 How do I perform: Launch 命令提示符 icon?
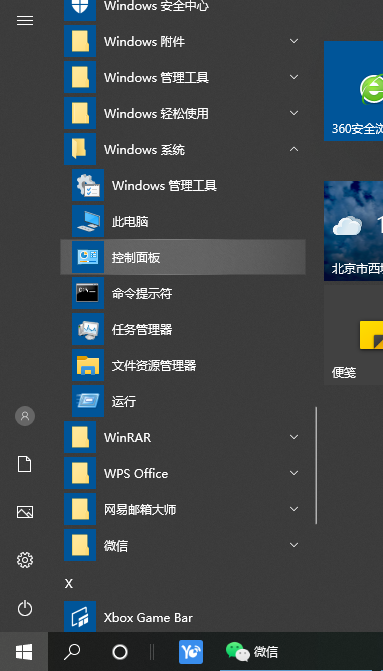[x=88, y=293]
